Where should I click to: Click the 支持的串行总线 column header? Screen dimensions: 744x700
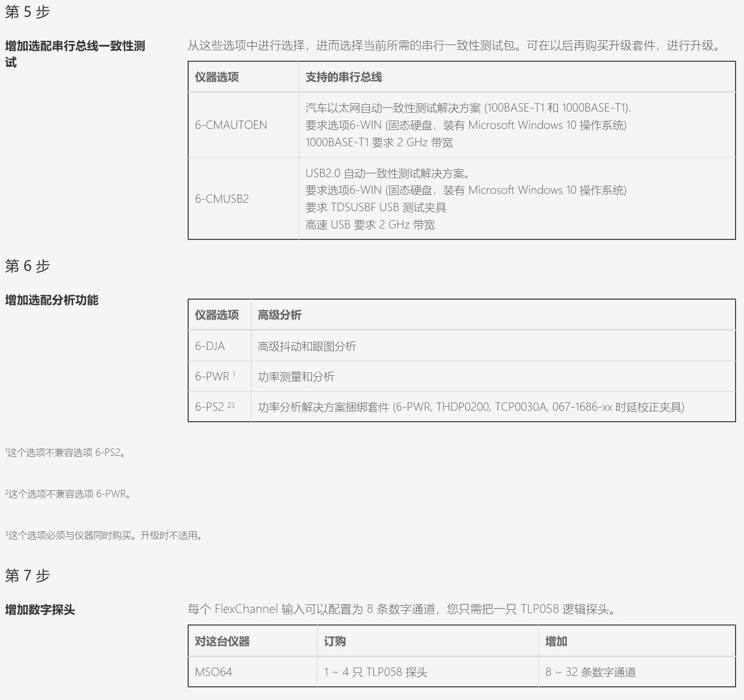coord(343,78)
